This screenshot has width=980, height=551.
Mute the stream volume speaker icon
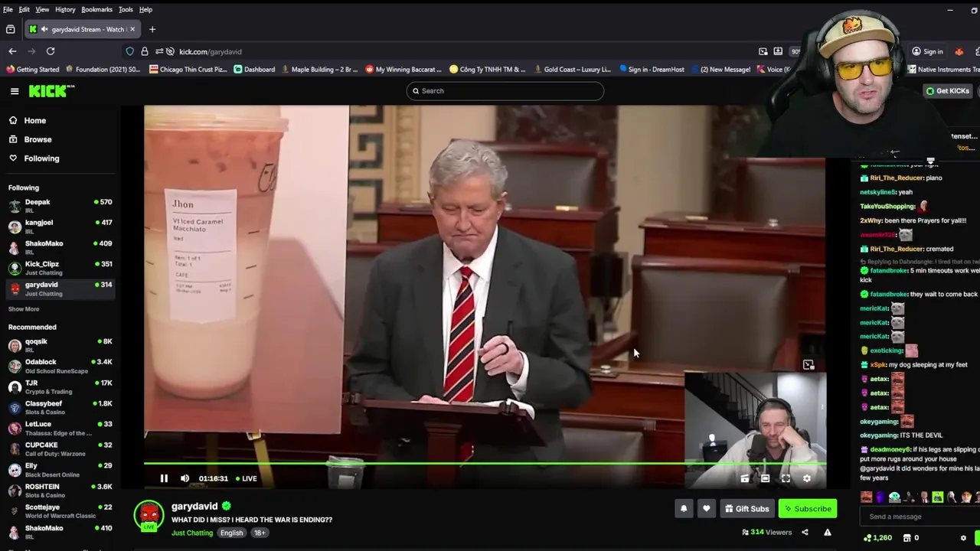[x=185, y=478]
